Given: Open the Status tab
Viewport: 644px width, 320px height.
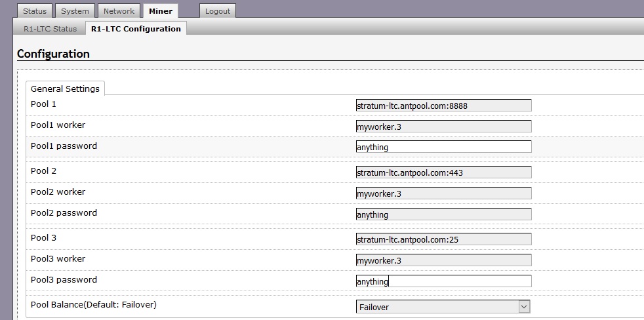Looking at the screenshot, I should 35,11.
